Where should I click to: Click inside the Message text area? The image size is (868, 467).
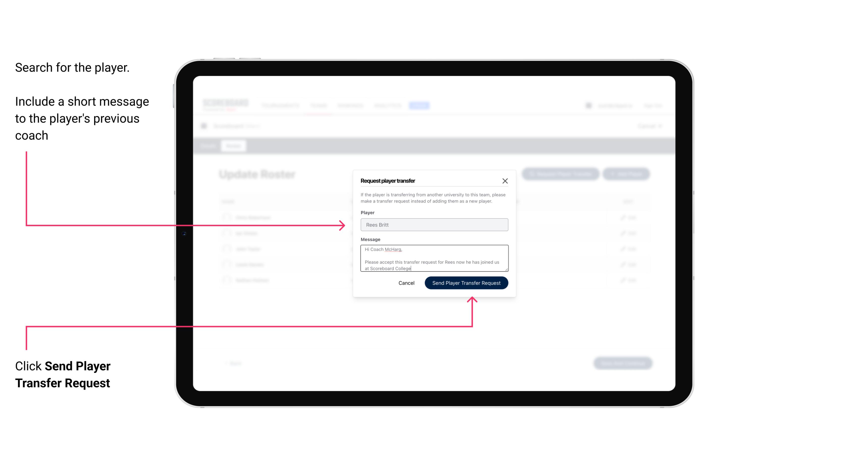(x=434, y=258)
